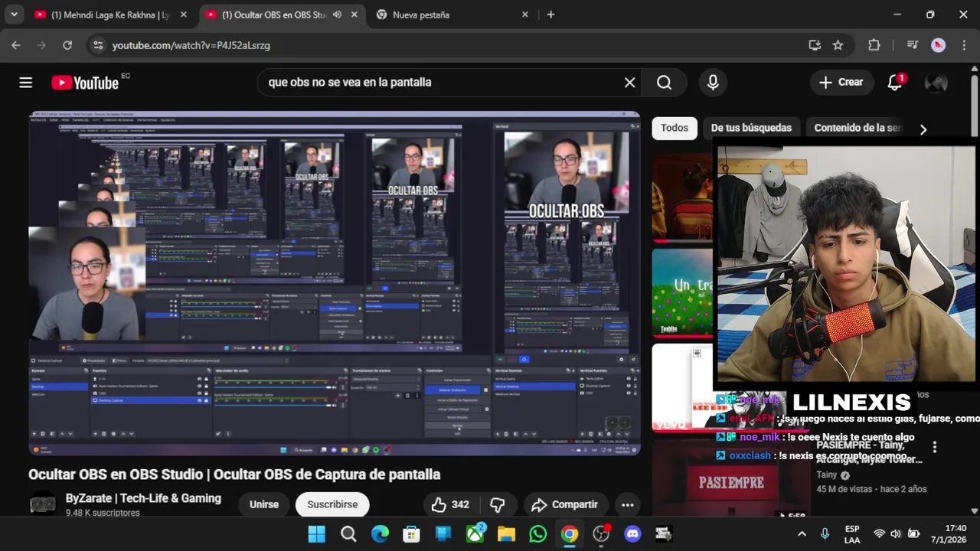Open Windows Start menu

(x=316, y=533)
